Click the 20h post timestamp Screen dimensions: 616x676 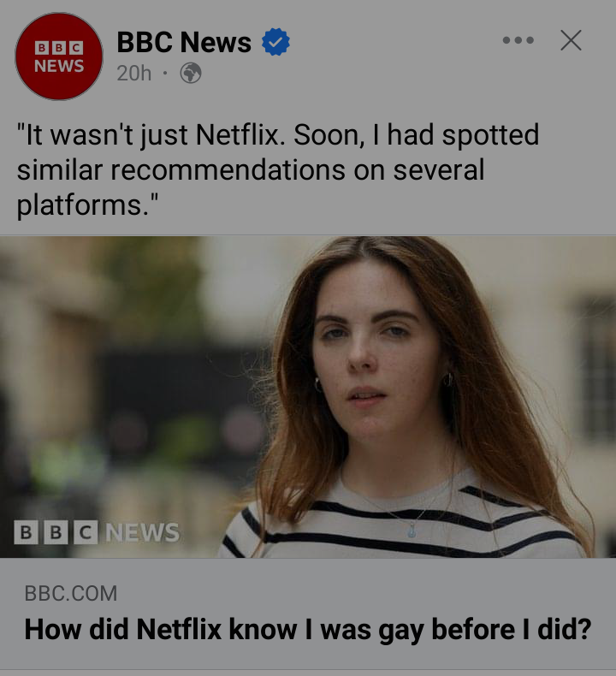click(x=133, y=74)
